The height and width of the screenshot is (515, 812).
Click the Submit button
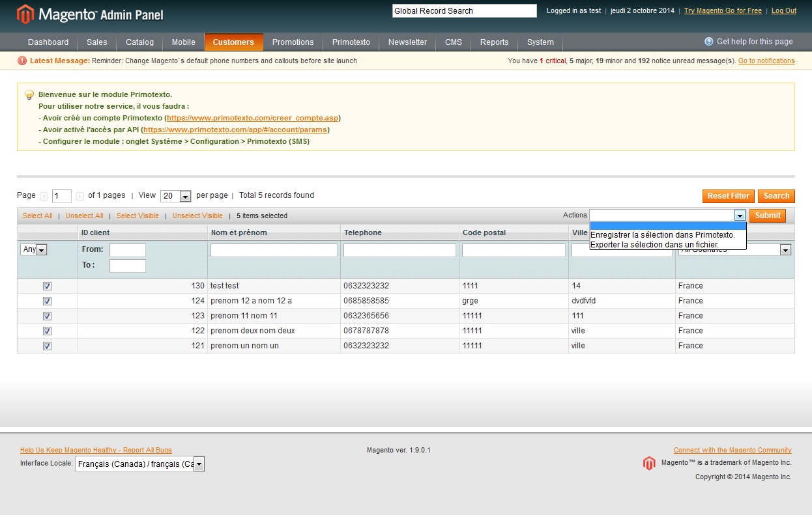768,216
